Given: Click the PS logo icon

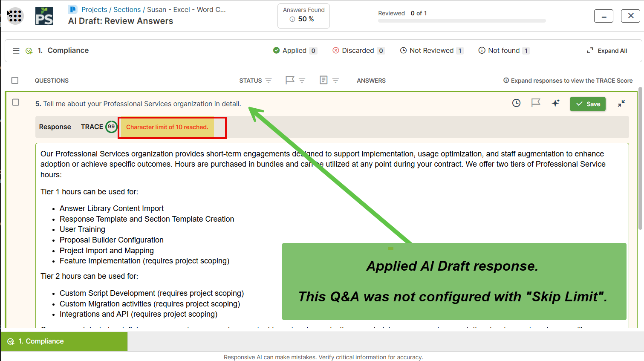Looking at the screenshot, I should pos(44,16).
